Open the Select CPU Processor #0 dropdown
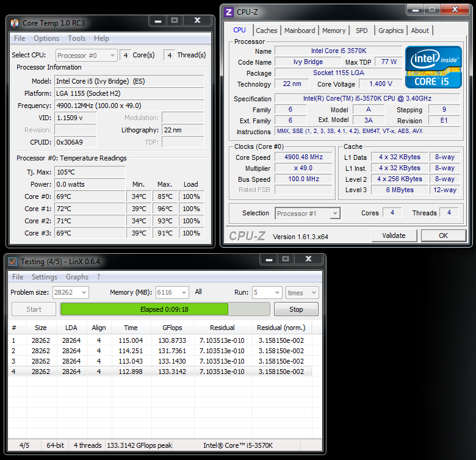The image size is (476, 460). [86, 56]
